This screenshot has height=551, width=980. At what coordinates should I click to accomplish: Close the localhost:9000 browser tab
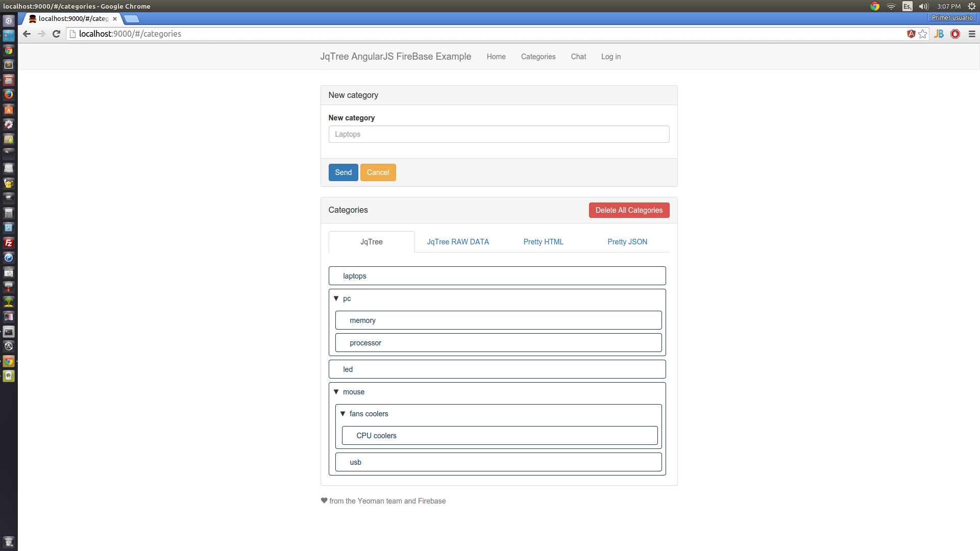coord(115,19)
